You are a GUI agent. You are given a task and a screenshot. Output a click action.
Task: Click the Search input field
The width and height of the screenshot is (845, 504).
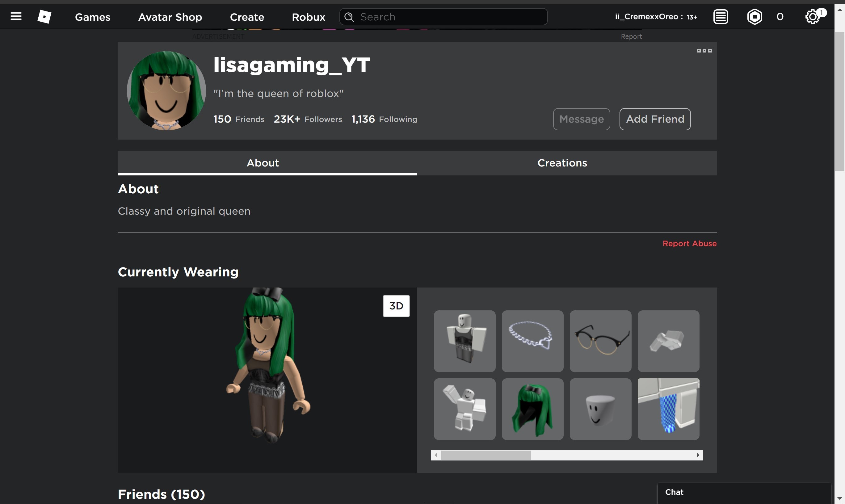click(443, 17)
